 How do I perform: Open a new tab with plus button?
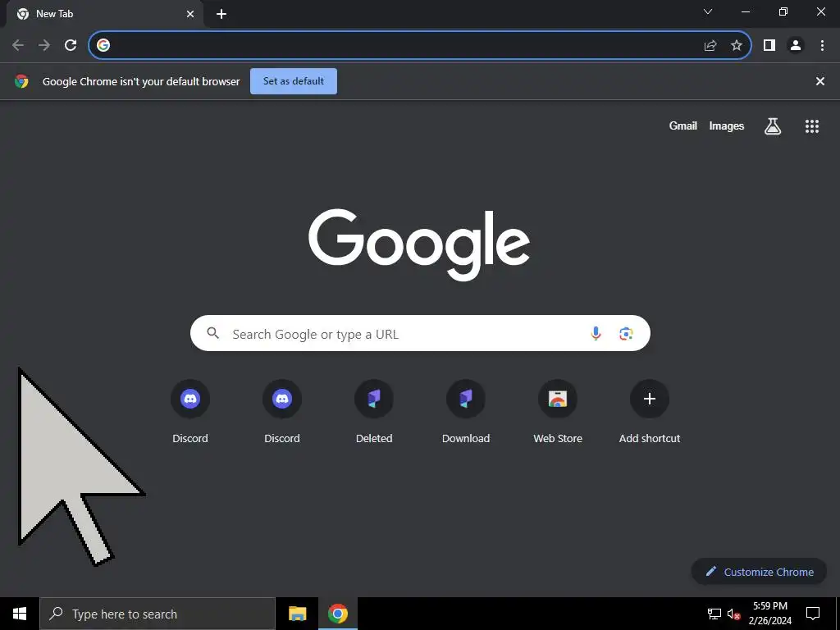click(221, 15)
